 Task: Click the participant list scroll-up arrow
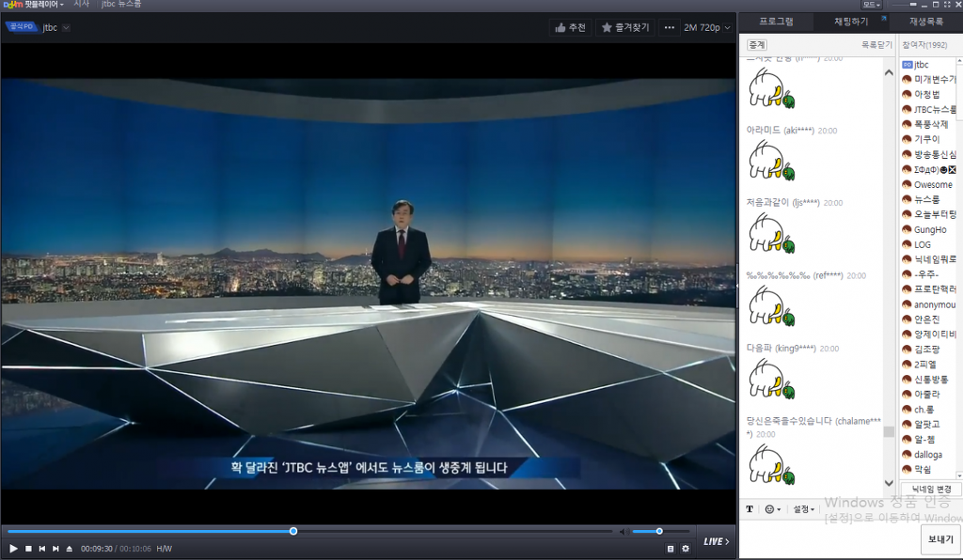959,62
